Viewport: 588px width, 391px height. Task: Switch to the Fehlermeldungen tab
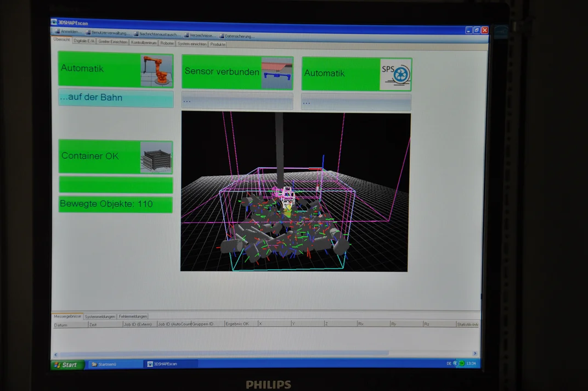133,317
